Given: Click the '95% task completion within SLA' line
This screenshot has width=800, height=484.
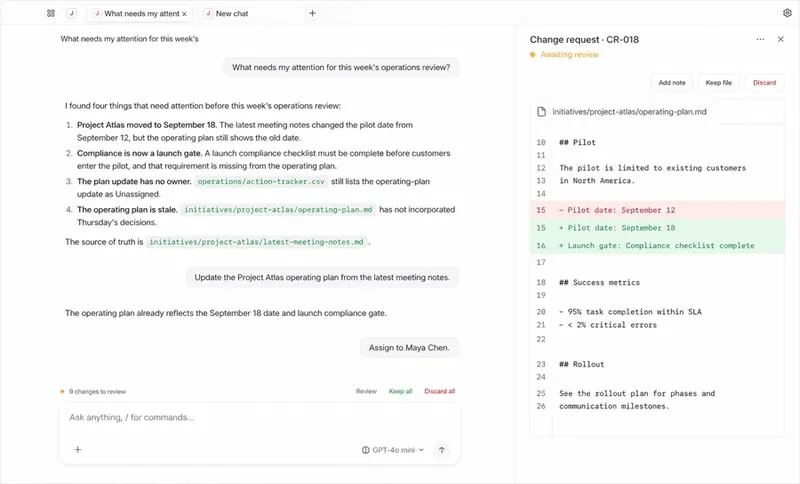Looking at the screenshot, I should pyautogui.click(x=630, y=312).
